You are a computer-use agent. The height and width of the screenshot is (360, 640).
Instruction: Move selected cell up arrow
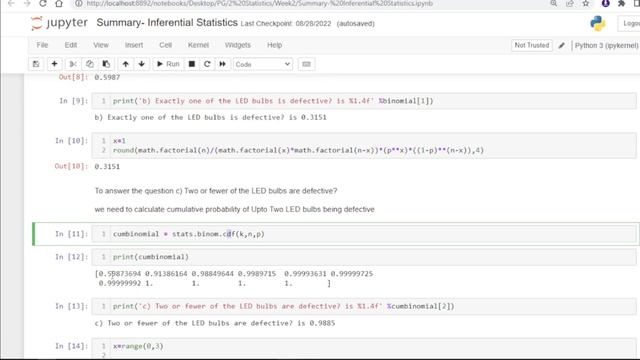point(125,64)
